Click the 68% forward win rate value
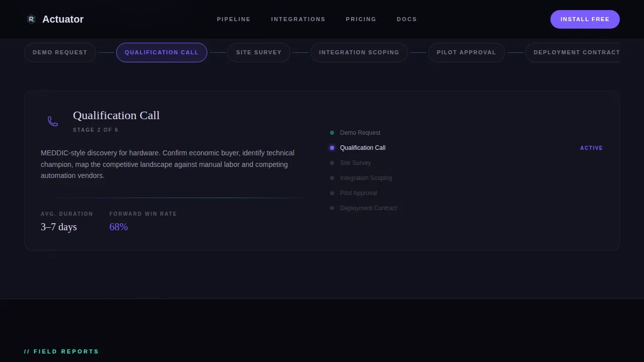 (x=119, y=227)
